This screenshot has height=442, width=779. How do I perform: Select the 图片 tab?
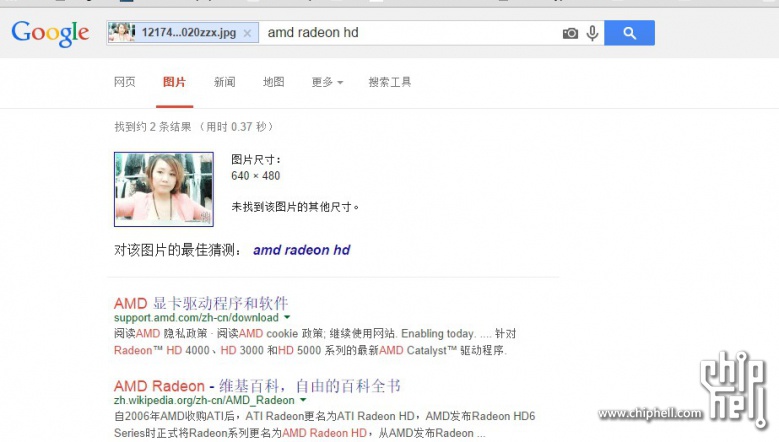pyautogui.click(x=174, y=82)
